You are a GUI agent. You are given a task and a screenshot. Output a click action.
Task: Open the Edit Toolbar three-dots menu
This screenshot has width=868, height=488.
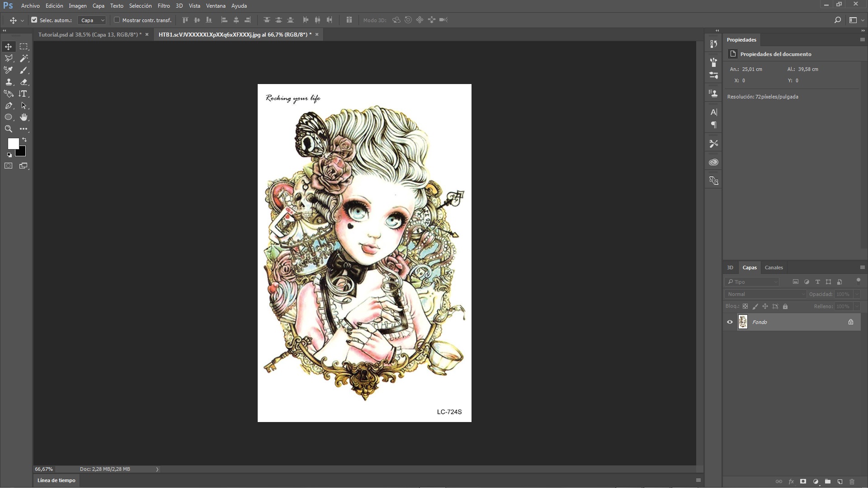tap(24, 129)
